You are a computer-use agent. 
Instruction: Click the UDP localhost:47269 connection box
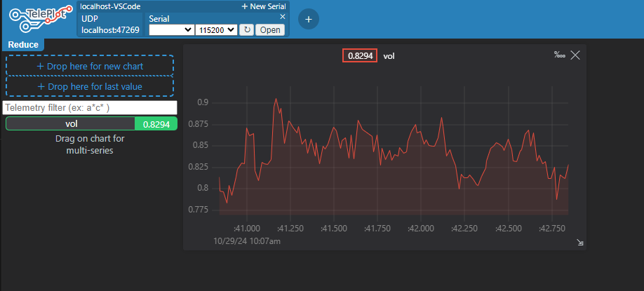point(110,25)
